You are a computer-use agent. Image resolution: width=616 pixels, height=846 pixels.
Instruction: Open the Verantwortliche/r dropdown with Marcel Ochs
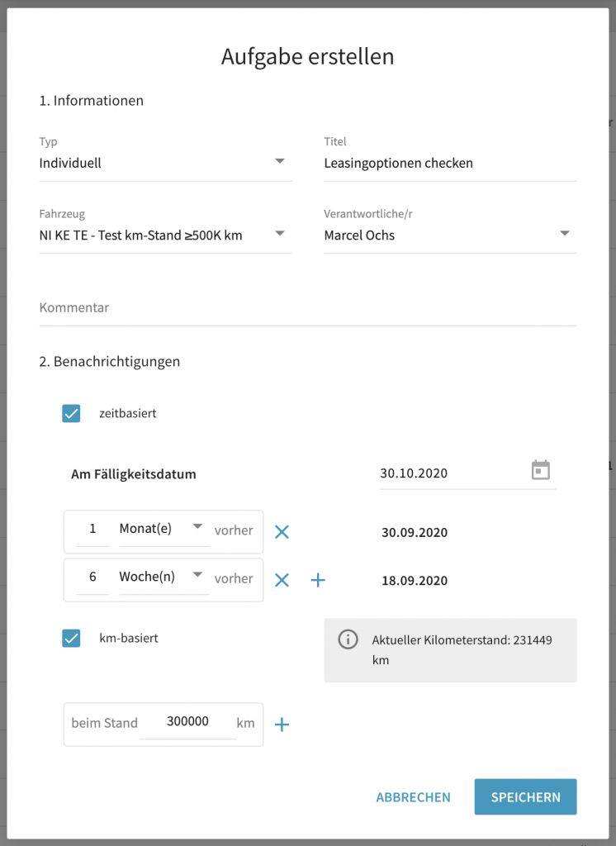point(450,235)
